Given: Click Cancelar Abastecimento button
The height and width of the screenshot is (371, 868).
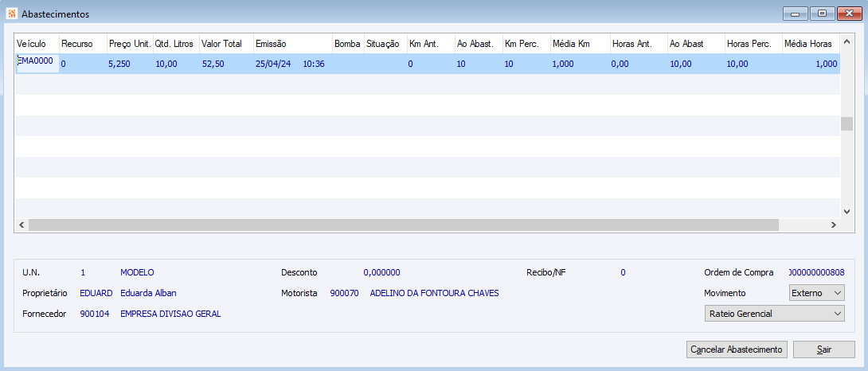Looking at the screenshot, I should point(737,350).
